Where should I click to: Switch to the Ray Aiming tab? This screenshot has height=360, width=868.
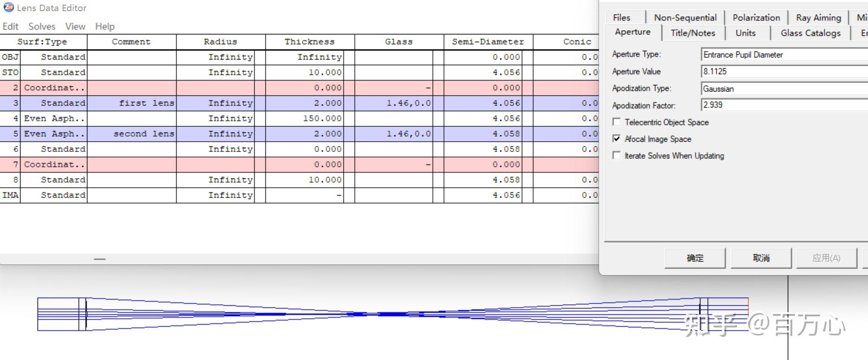(818, 18)
